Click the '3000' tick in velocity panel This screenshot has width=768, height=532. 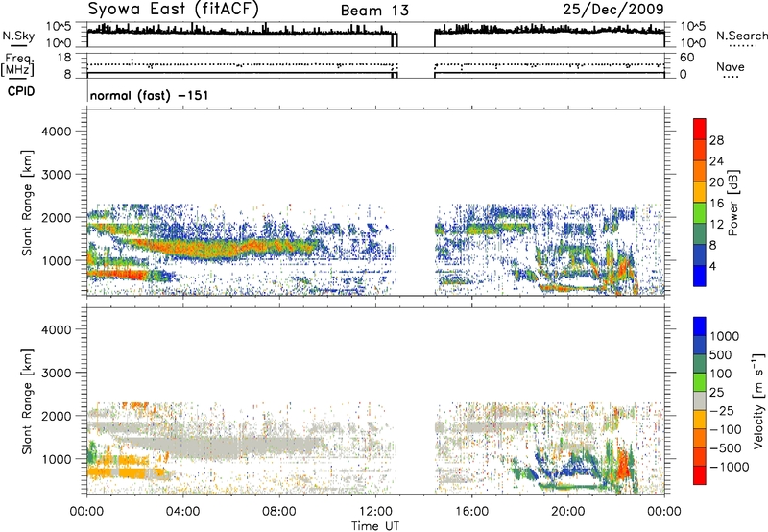point(57,373)
